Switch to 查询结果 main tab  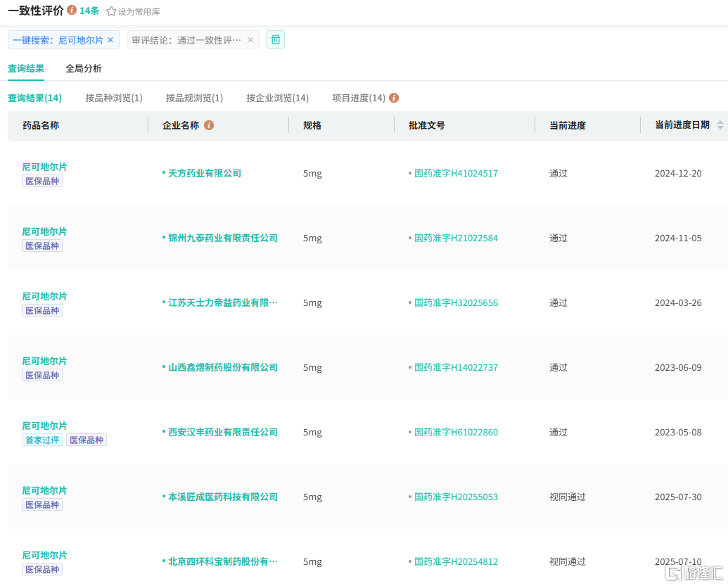tap(26, 69)
